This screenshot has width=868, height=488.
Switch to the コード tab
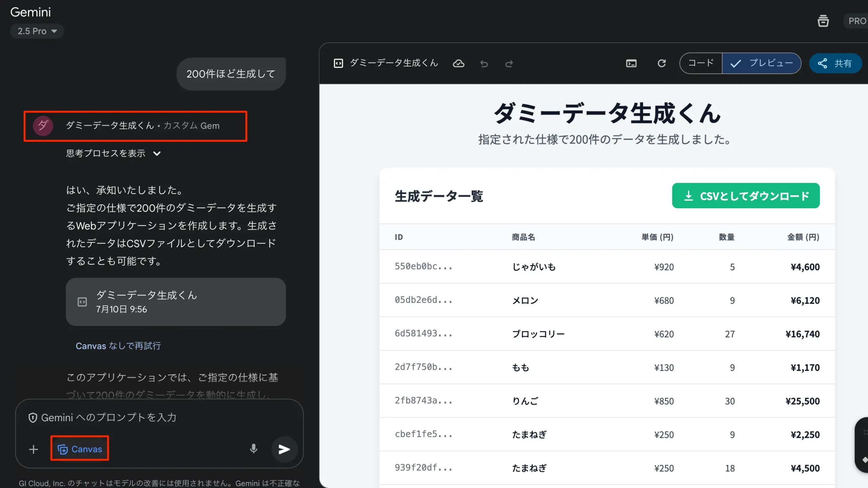[x=701, y=63]
